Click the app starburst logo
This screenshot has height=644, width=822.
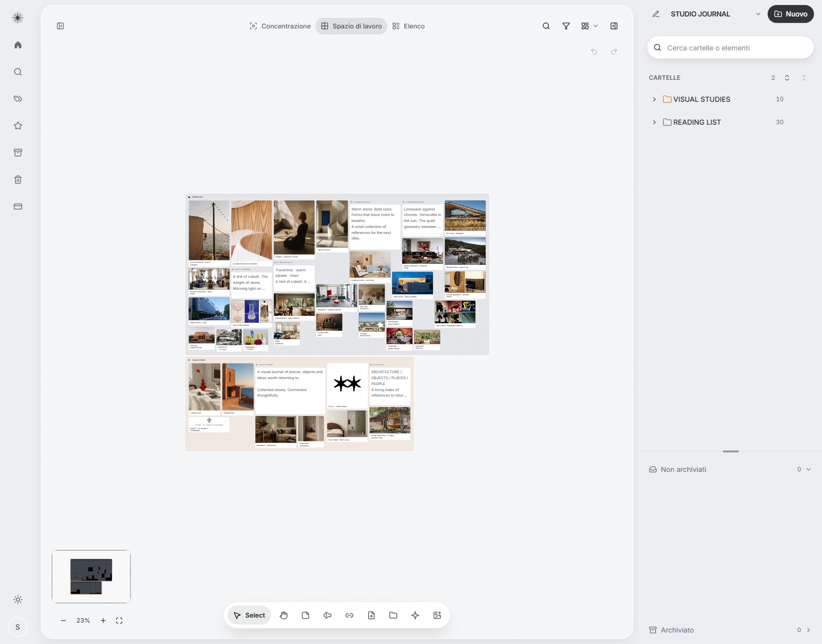click(x=18, y=18)
